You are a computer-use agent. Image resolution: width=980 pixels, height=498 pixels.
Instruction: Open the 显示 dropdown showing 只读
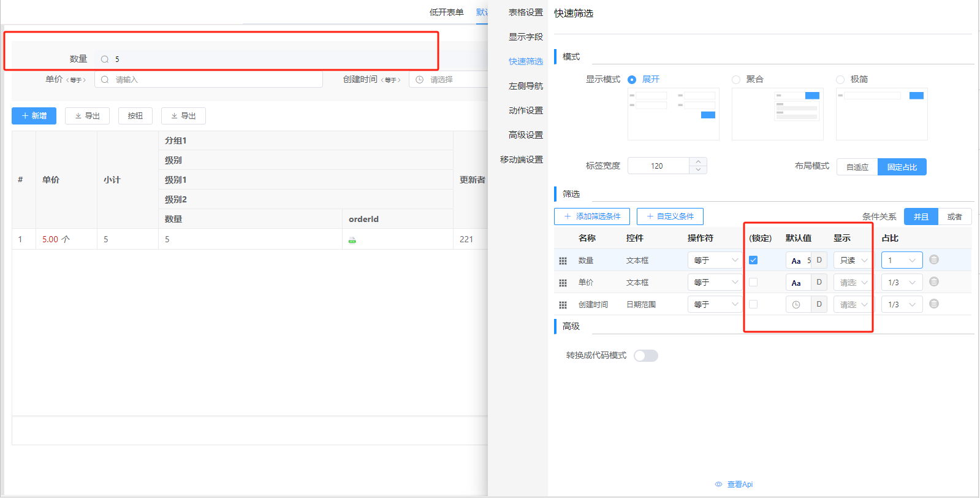click(x=853, y=261)
